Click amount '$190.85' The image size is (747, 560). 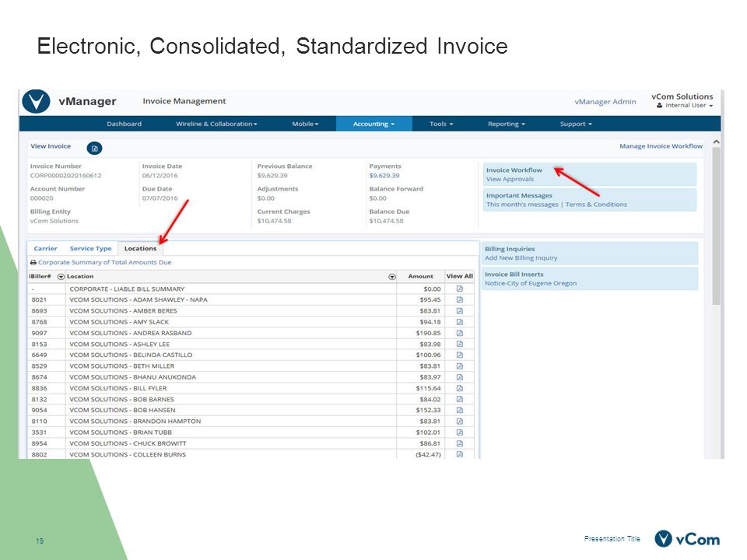point(428,333)
